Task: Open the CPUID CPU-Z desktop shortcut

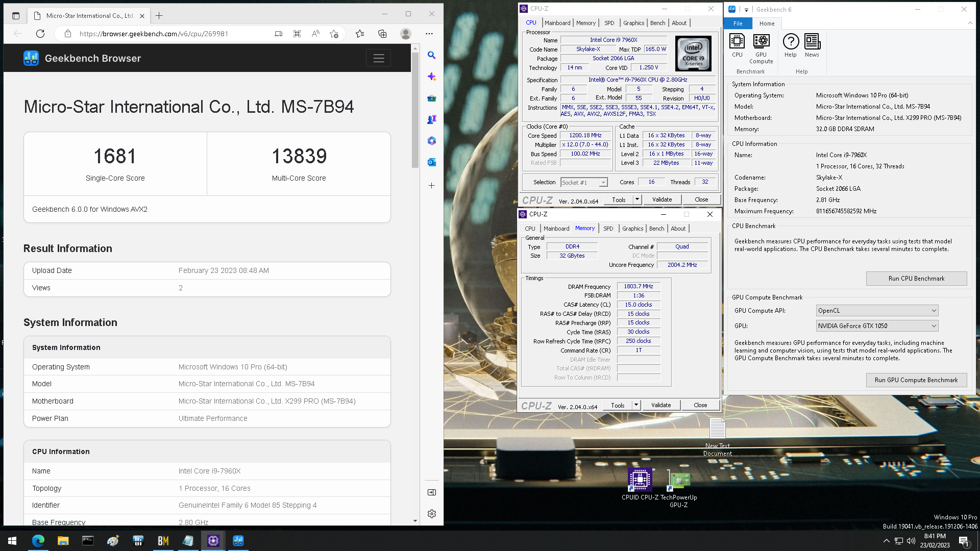Action: 640,484
